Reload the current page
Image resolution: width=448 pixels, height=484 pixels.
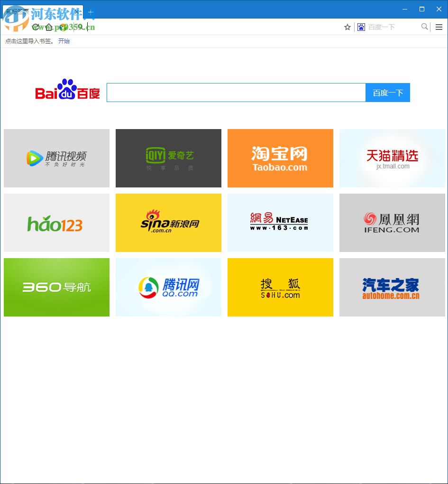coord(35,27)
